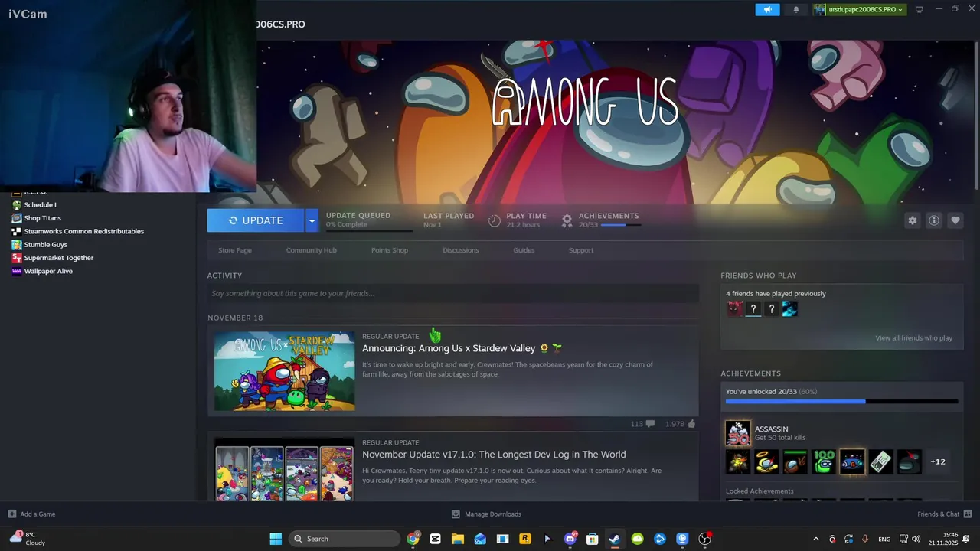Open first friend avatar in Friends Who Play
The image size is (980, 551).
[x=735, y=308]
